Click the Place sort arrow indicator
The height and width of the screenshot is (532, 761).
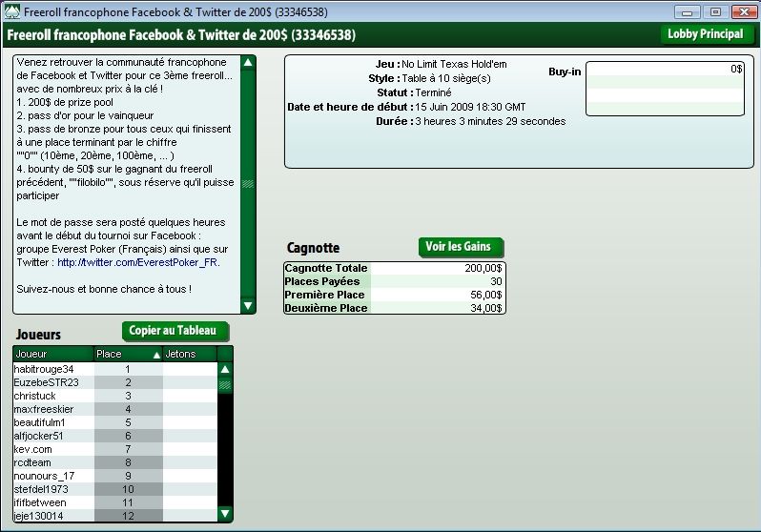(156, 355)
